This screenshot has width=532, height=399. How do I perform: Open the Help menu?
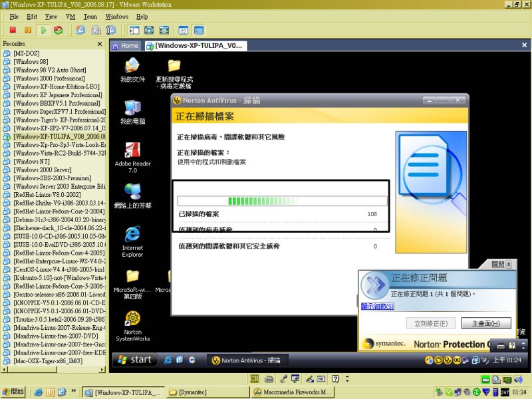[x=142, y=16]
